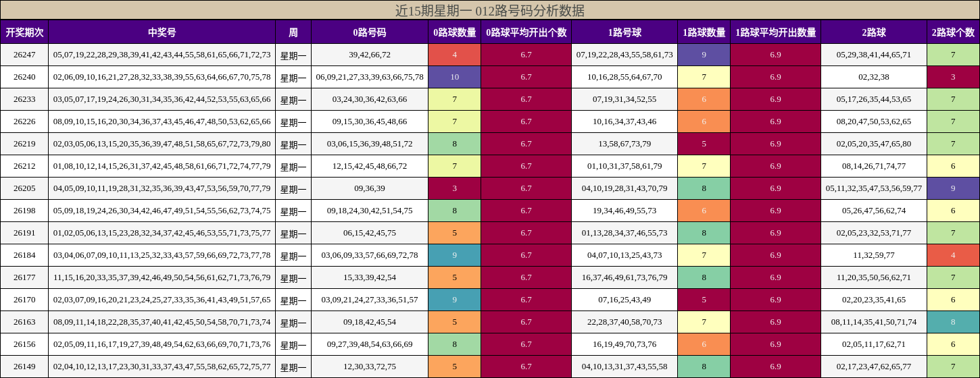The width and height of the screenshot is (980, 378).
Task: Select draw number 26212
Action: tap(24, 166)
